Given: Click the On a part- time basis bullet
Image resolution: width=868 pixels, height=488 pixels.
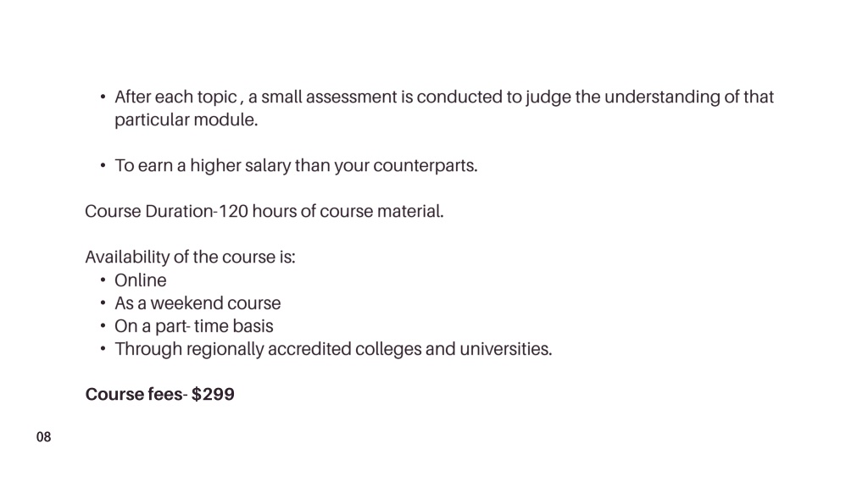Looking at the screenshot, I should [194, 326].
